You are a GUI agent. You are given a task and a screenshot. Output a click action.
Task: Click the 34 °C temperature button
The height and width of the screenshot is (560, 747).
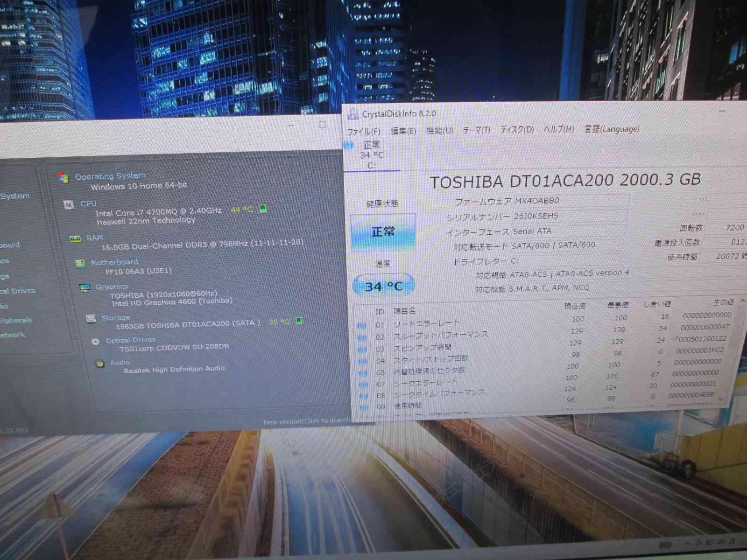pos(383,286)
